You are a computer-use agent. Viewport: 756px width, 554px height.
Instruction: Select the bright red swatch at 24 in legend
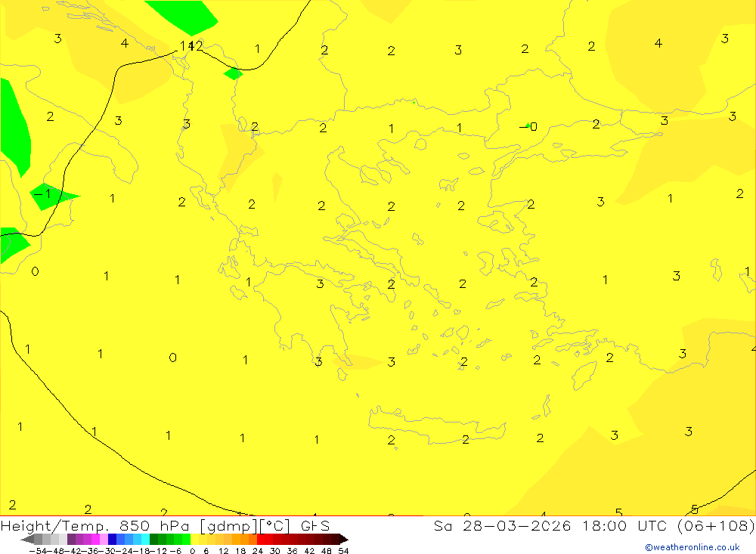coord(262,540)
